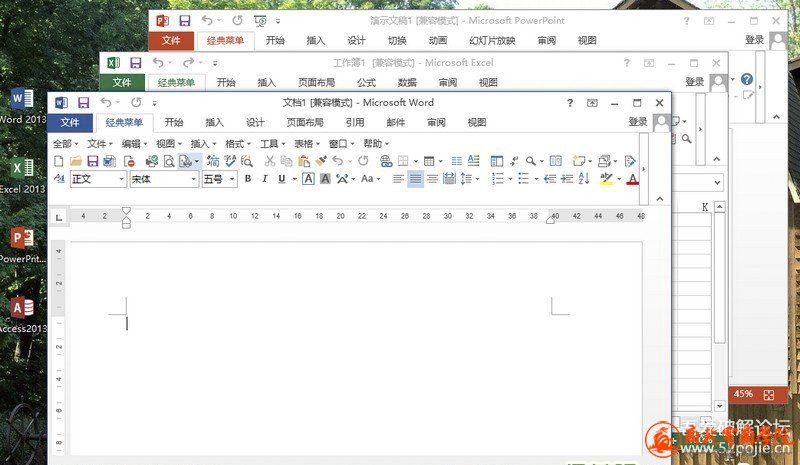Screen dimensions: 800x465
Task: Click the Distributed alignment icon
Action: [449, 179]
